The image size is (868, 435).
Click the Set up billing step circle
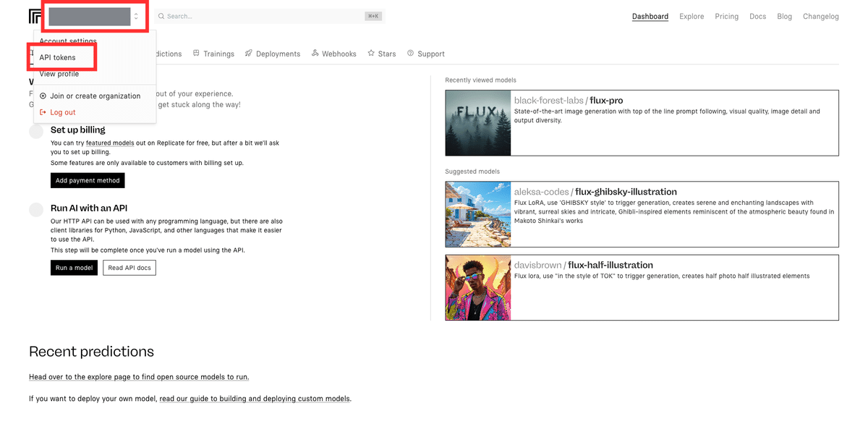pyautogui.click(x=36, y=131)
